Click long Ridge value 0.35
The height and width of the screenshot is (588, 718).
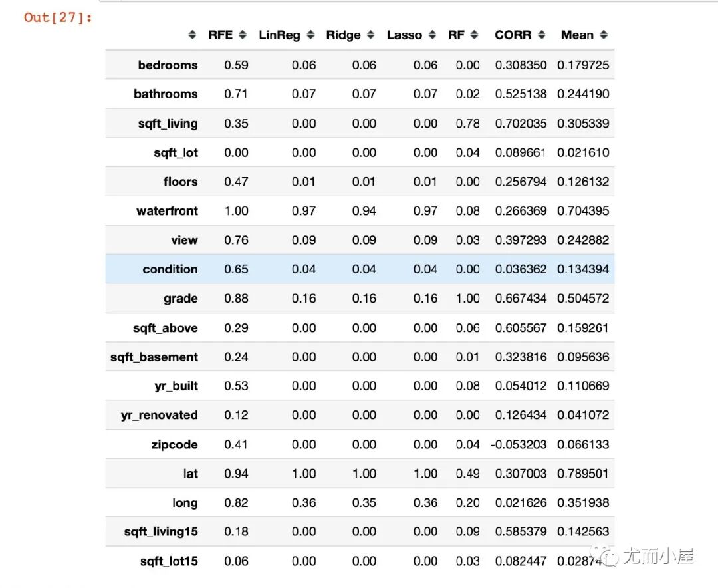point(364,503)
